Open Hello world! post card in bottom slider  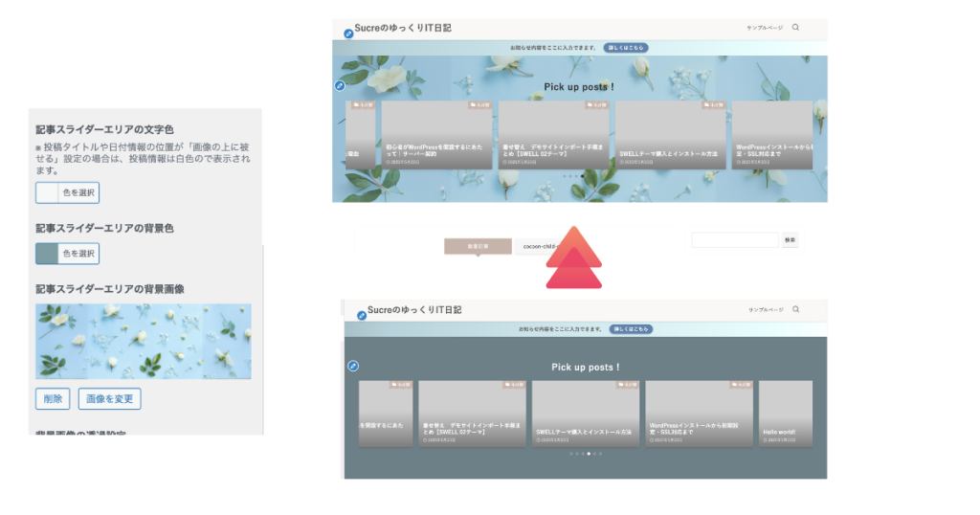pos(785,414)
